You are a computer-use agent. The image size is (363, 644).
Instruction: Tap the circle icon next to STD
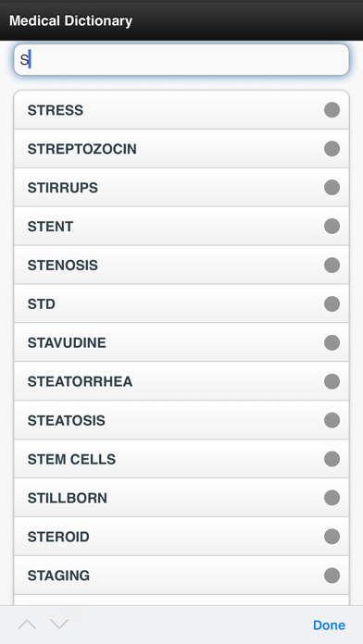pyautogui.click(x=332, y=303)
